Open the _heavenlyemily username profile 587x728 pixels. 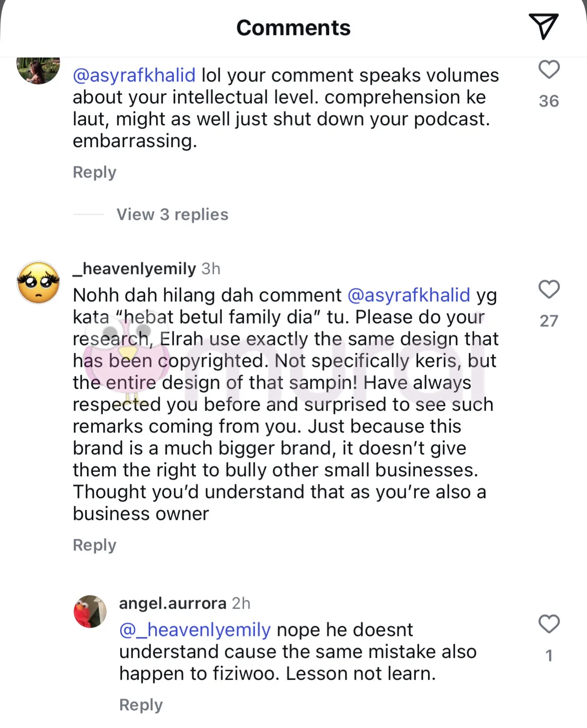[135, 269]
